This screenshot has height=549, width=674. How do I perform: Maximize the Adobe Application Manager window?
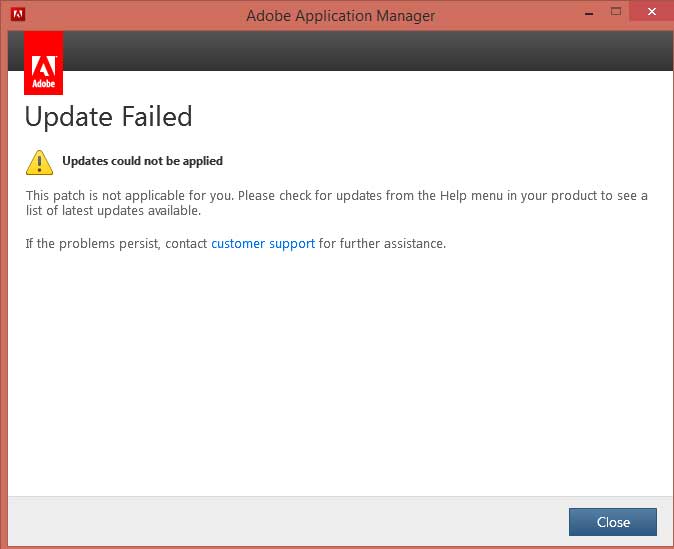616,12
